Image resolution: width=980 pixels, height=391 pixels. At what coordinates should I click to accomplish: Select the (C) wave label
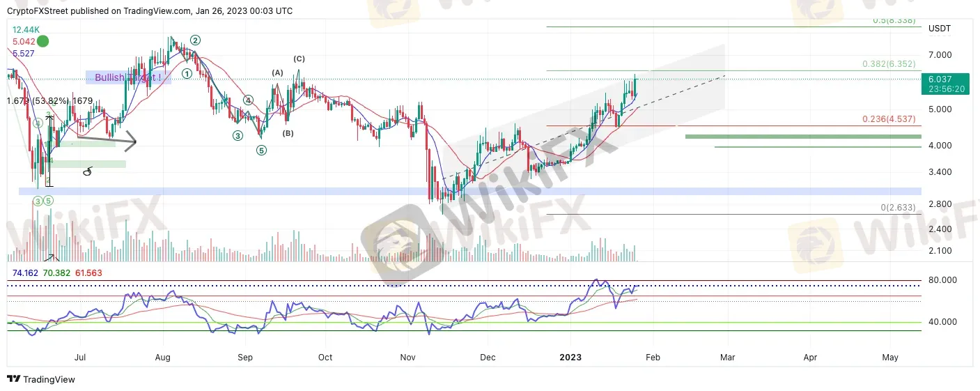point(298,59)
